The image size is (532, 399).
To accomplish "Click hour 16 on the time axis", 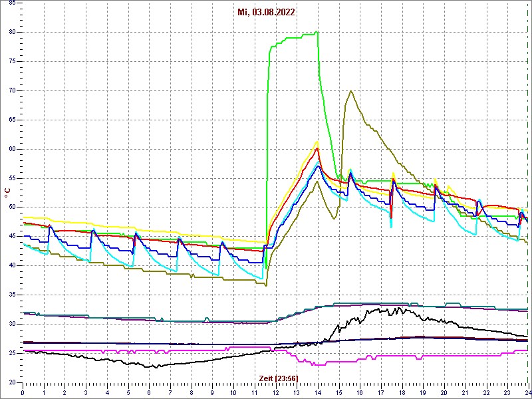I will (x=359, y=393).
